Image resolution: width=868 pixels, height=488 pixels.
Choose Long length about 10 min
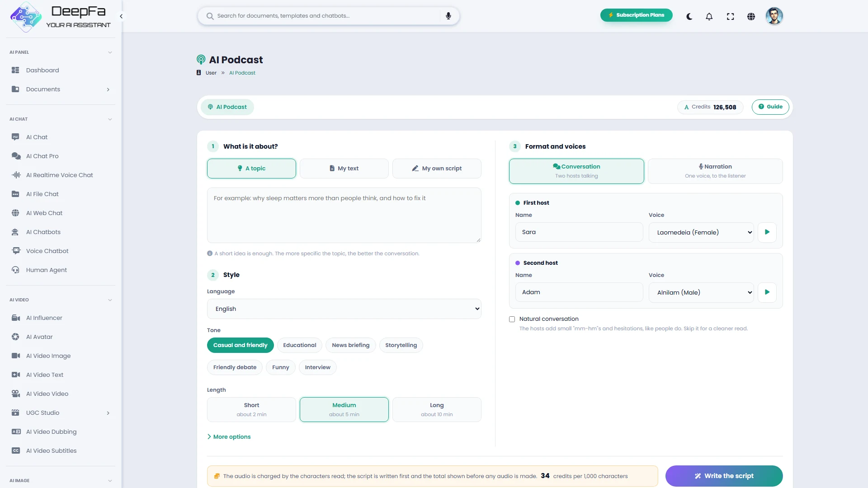(x=437, y=409)
